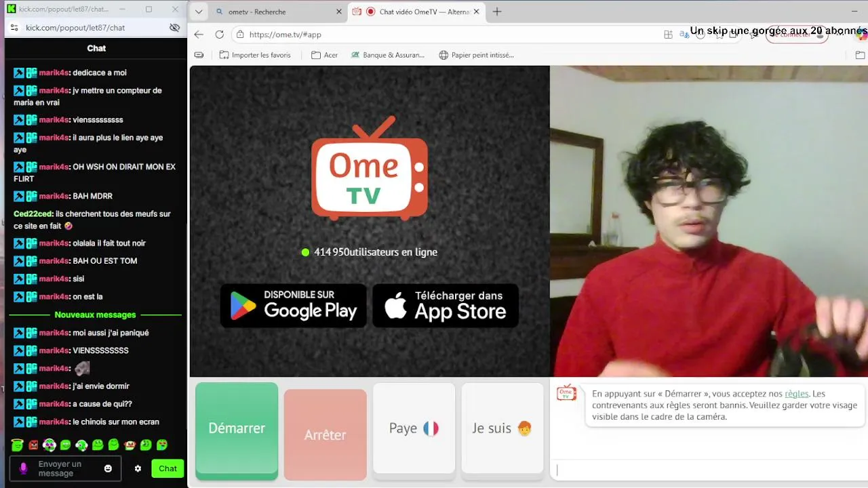Screen dimensions: 868x488
Task: Open the tab actions menu icon on bookmarks bar
Action: coord(199,55)
